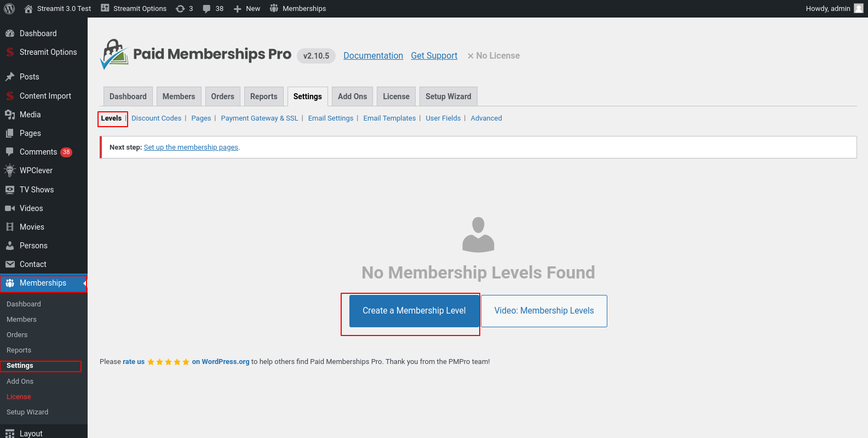Screen dimensions: 868x438
Task: Open Add Ons in sidebar submenu
Action: tap(20, 382)
